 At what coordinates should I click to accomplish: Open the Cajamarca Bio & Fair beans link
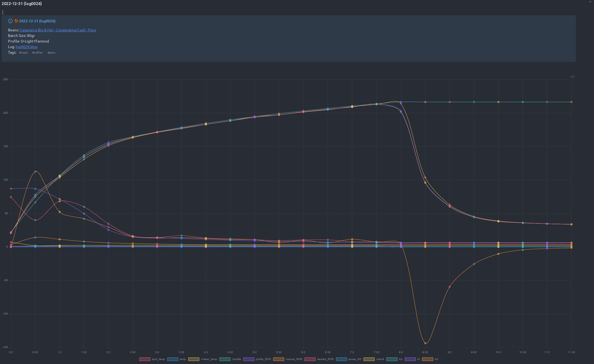[58, 30]
